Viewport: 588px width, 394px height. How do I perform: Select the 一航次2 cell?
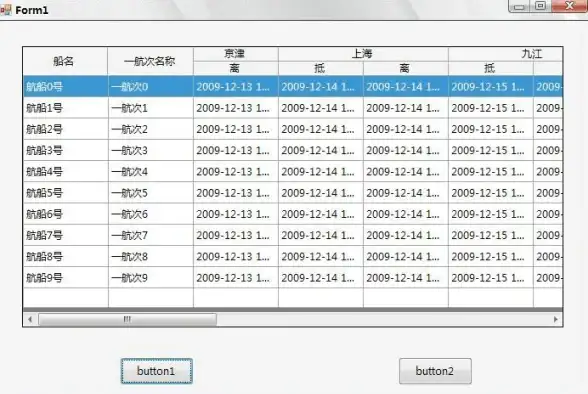(x=151, y=129)
